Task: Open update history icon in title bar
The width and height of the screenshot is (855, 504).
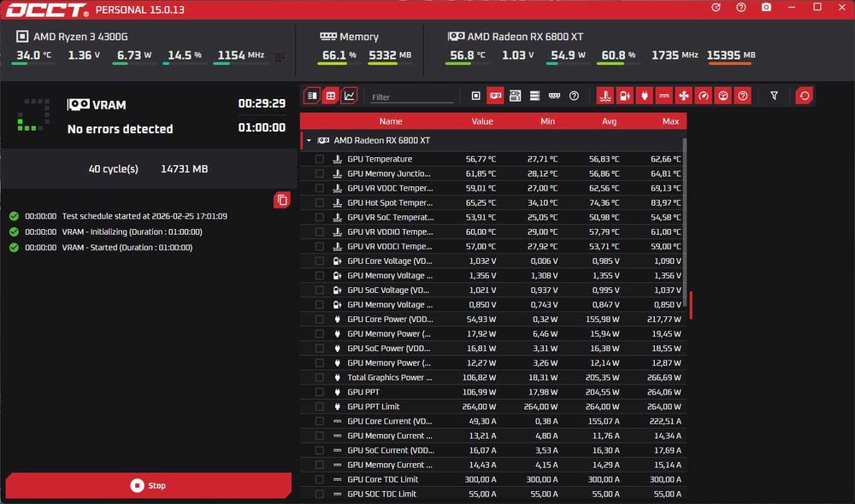Action: 716,8
